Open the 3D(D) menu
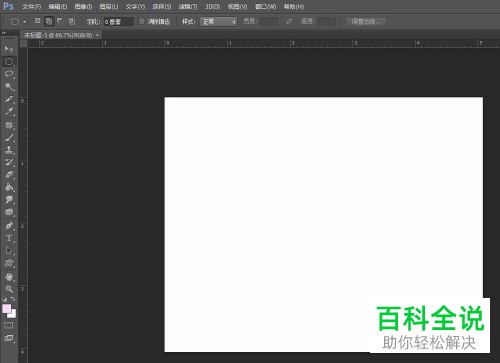Viewport: 500px width, 363px height. click(x=212, y=7)
